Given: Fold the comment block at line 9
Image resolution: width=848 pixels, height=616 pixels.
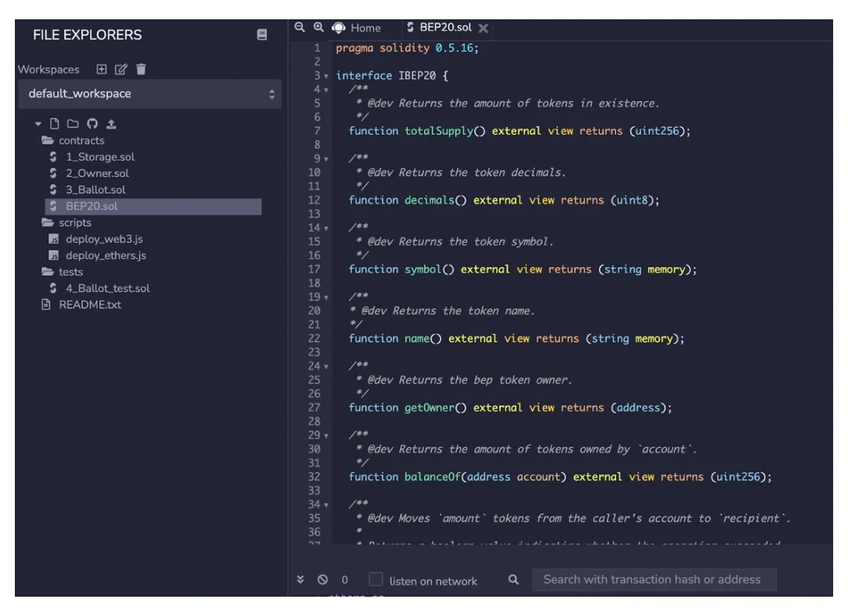Looking at the screenshot, I should pos(326,159).
